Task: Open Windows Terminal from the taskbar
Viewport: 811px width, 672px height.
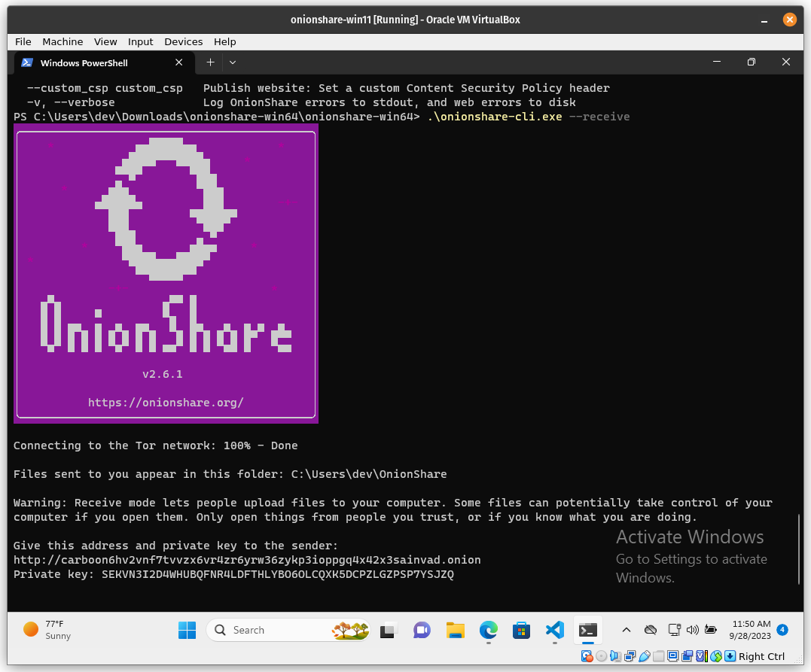Action: pos(587,630)
